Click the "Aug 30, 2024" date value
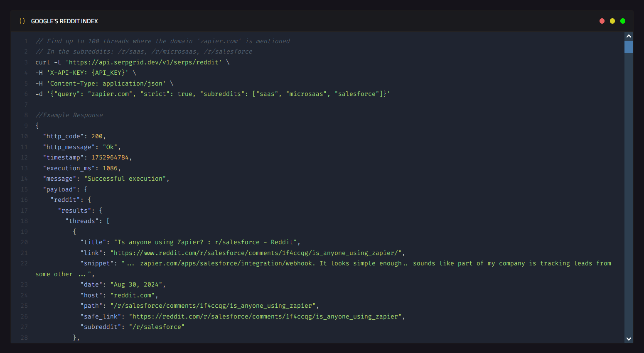 tap(136, 284)
